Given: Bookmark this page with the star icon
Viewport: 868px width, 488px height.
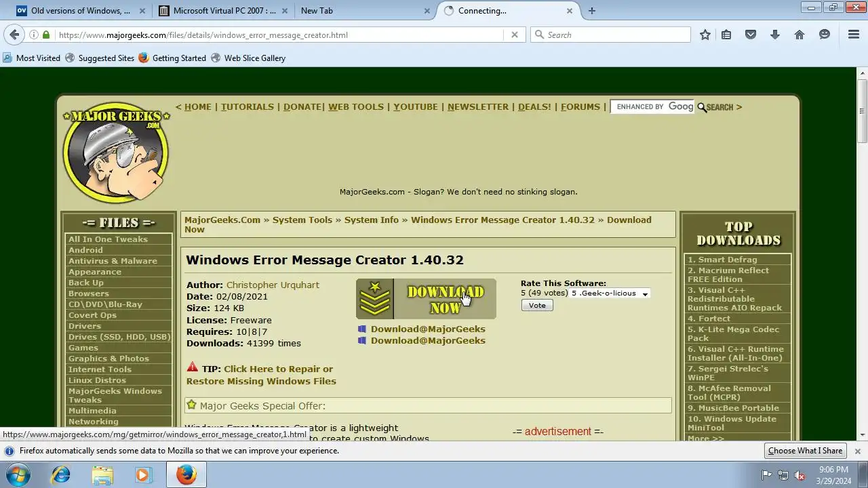Looking at the screenshot, I should pos(705,35).
